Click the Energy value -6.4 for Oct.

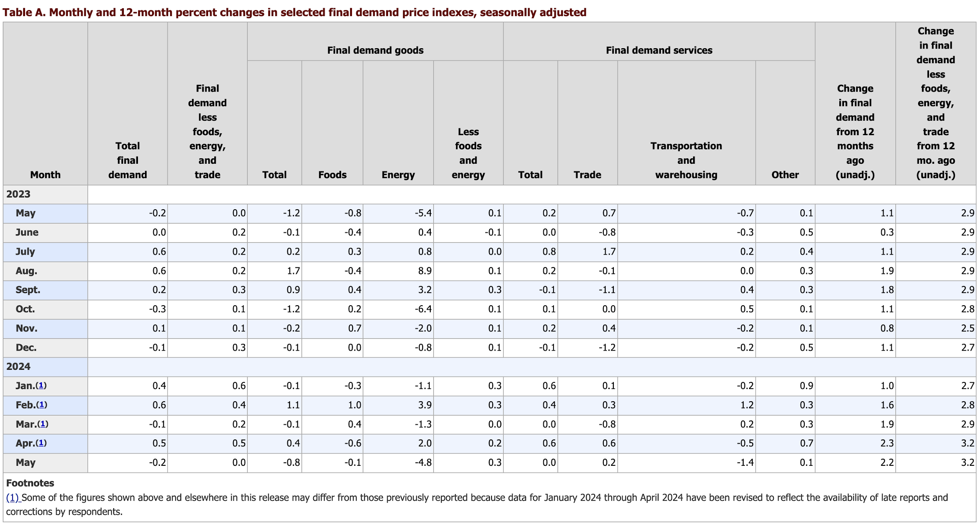423,309
